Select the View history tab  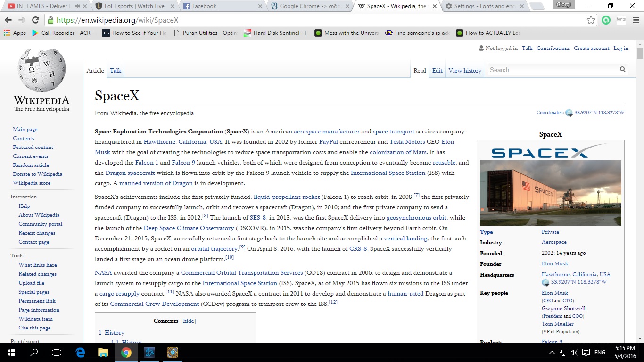[x=465, y=71]
